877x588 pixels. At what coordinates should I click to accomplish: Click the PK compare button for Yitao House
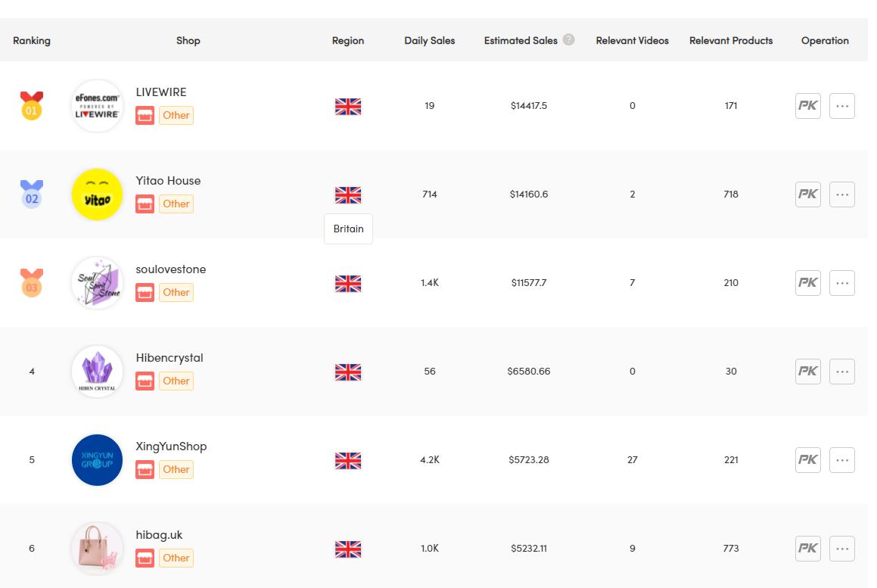click(x=807, y=194)
